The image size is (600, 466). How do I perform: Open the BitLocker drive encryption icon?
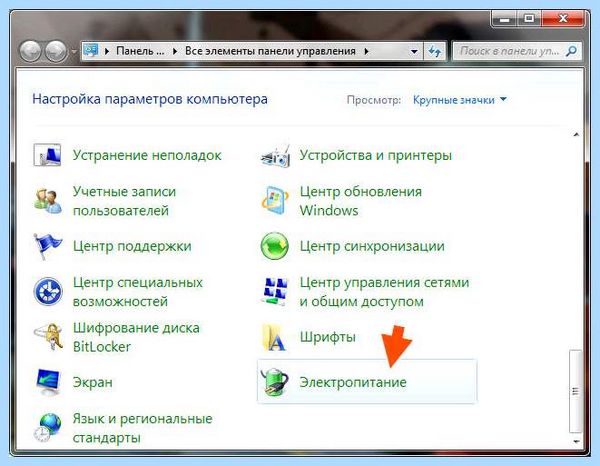point(48,337)
